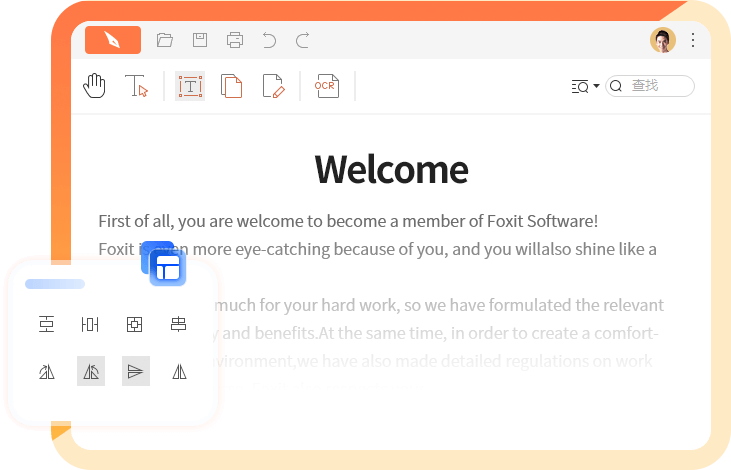Open the user profile avatar
The image size is (731, 470).
[663, 40]
